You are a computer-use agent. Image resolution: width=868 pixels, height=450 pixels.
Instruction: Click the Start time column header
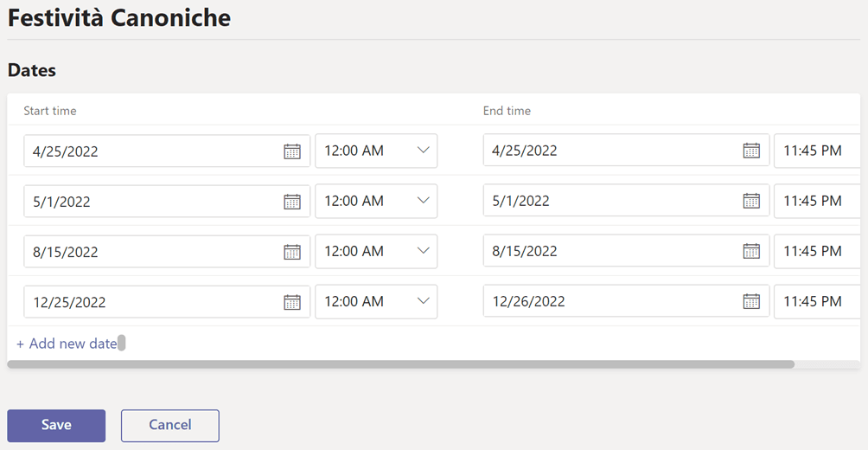pos(50,111)
